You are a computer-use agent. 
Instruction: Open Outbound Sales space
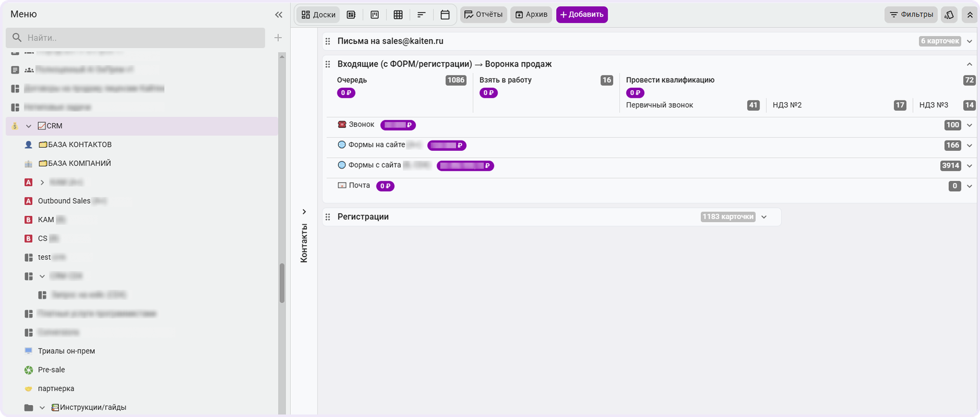point(64,201)
